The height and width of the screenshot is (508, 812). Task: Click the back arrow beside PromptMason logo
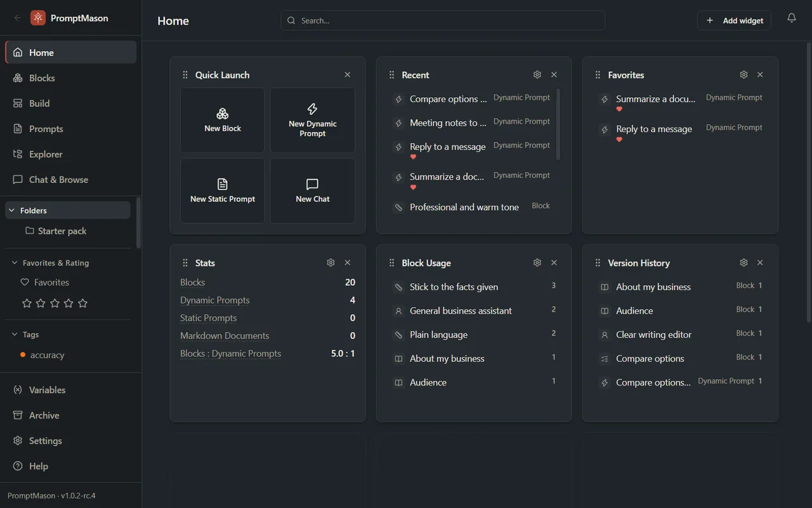pos(18,18)
